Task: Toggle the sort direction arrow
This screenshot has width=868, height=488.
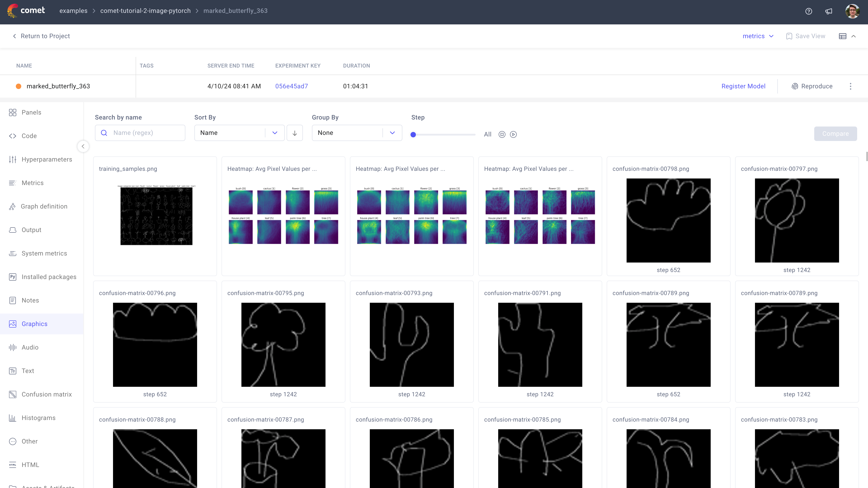Action: pos(295,133)
